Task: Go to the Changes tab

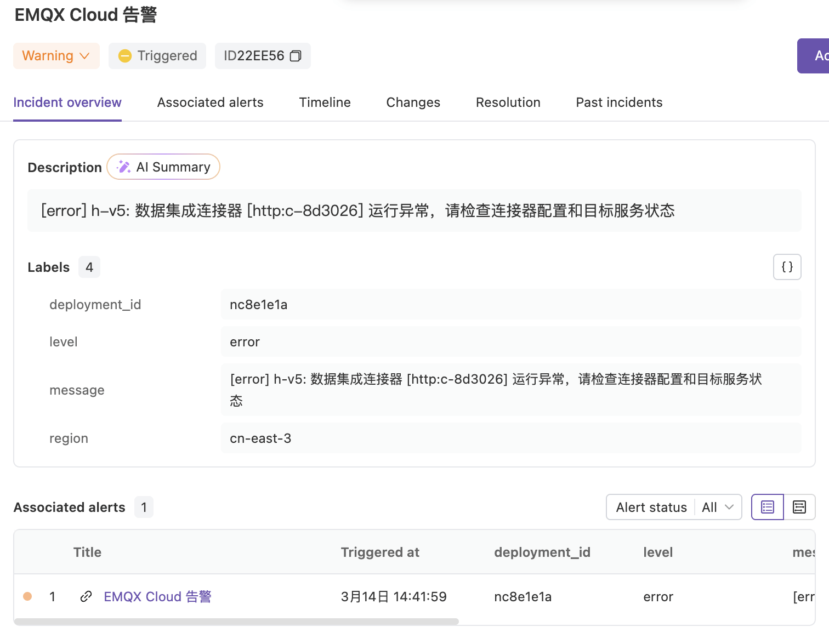Action: pyautogui.click(x=413, y=102)
